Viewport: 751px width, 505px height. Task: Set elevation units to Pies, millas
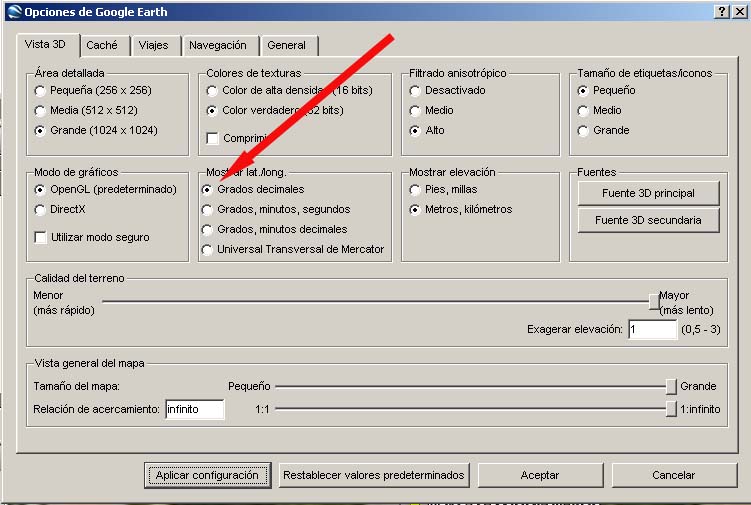415,189
